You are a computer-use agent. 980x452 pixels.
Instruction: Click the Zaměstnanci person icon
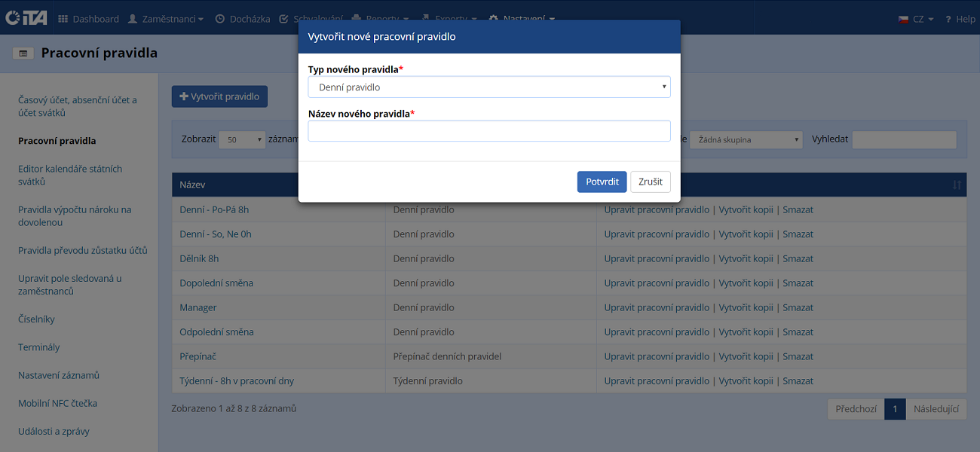133,19
